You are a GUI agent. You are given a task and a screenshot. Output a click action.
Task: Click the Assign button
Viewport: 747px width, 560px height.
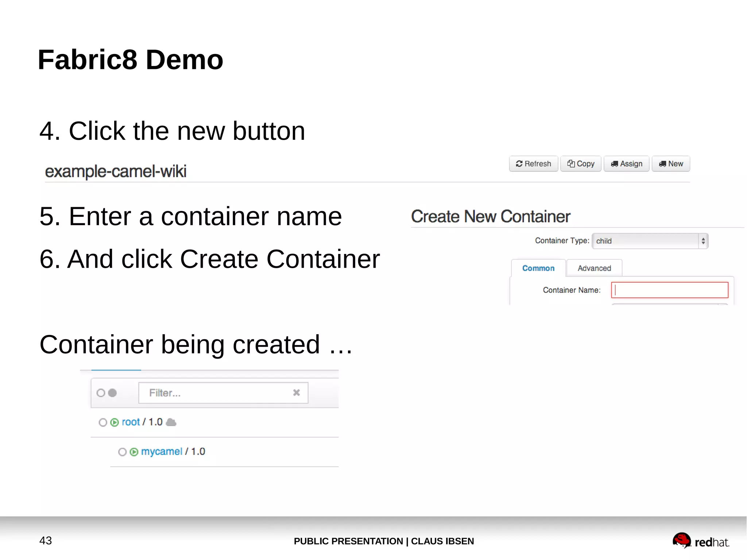[x=626, y=164]
